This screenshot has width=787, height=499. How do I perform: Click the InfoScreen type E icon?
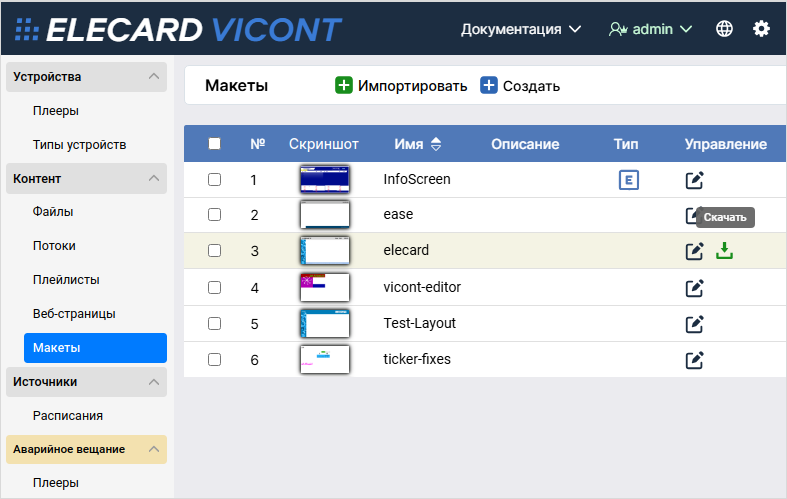tap(628, 180)
